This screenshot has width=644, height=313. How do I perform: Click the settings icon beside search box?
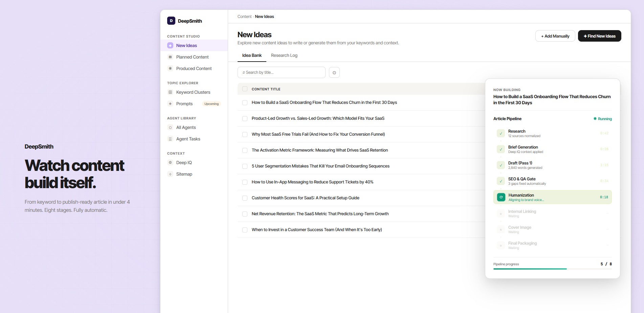pyautogui.click(x=334, y=72)
